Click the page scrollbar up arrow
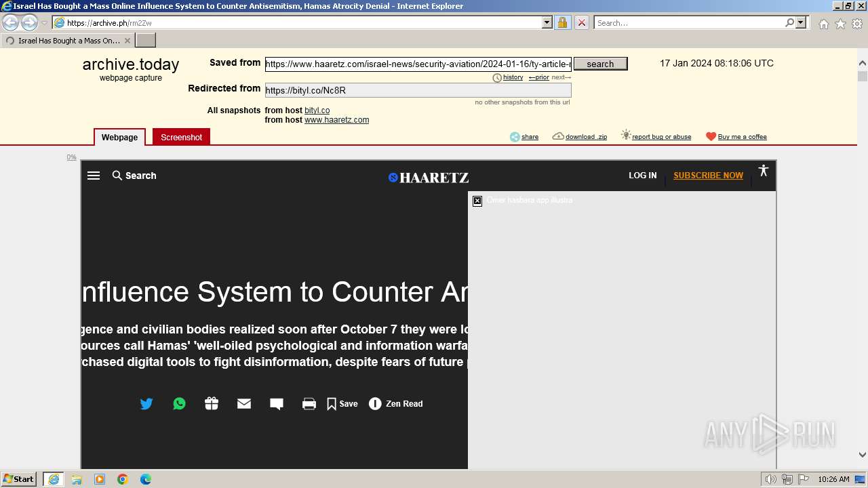 [x=862, y=64]
